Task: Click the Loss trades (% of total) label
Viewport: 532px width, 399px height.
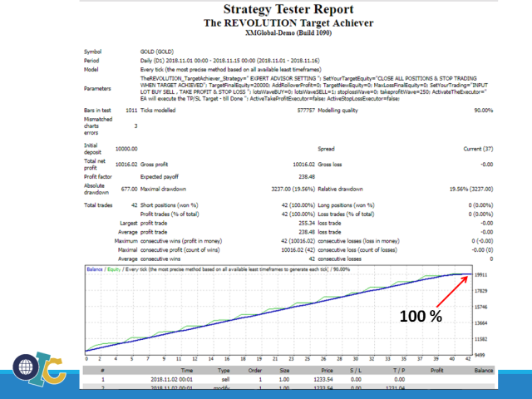Action: pyautogui.click(x=346, y=214)
